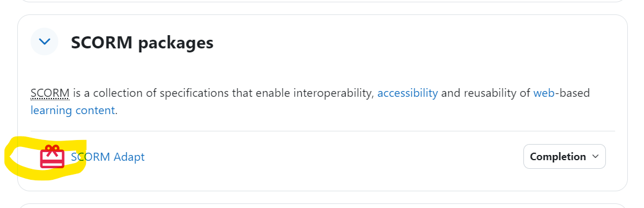The width and height of the screenshot is (644, 208).
Task: Click the section card edge below SCORM packages
Action: pyautogui.click(x=323, y=191)
